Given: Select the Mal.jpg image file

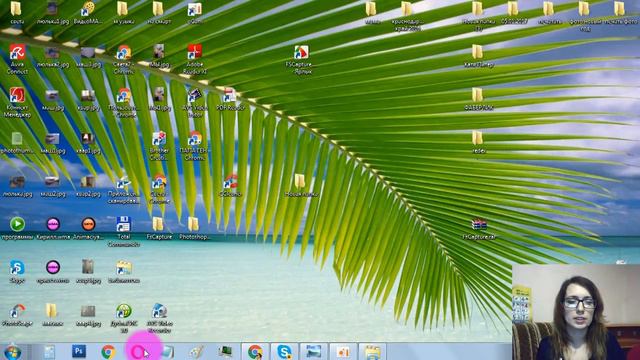Looking at the screenshot, I should coord(159,56).
